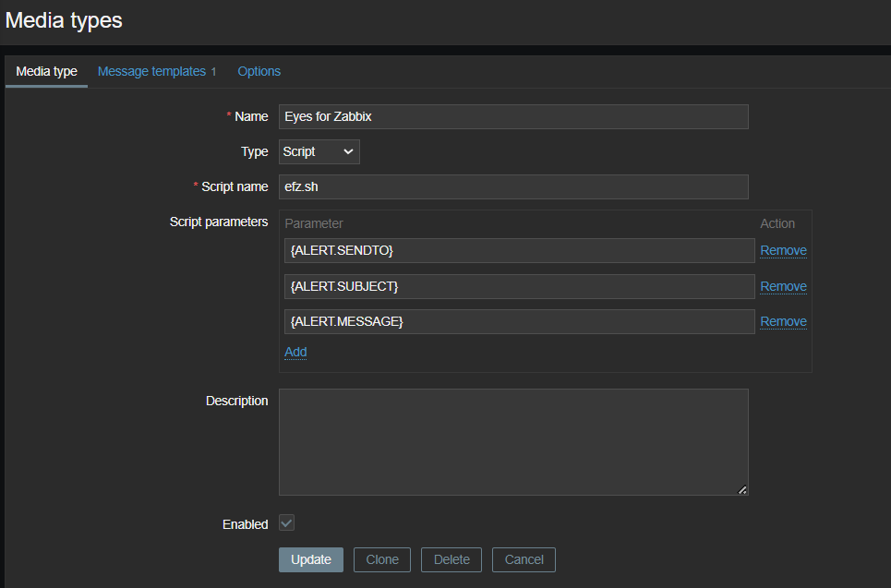Open the Options tab

tap(259, 71)
